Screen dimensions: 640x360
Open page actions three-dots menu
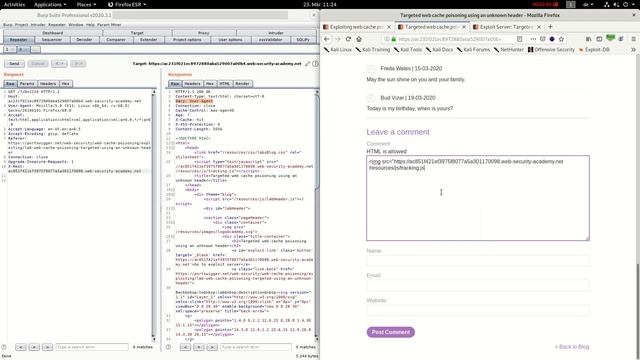point(533,39)
